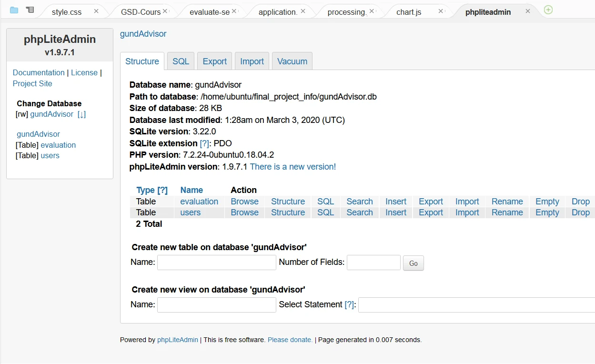Close the phpliteadmin tab
This screenshot has width=595, height=364.
coord(528,11)
